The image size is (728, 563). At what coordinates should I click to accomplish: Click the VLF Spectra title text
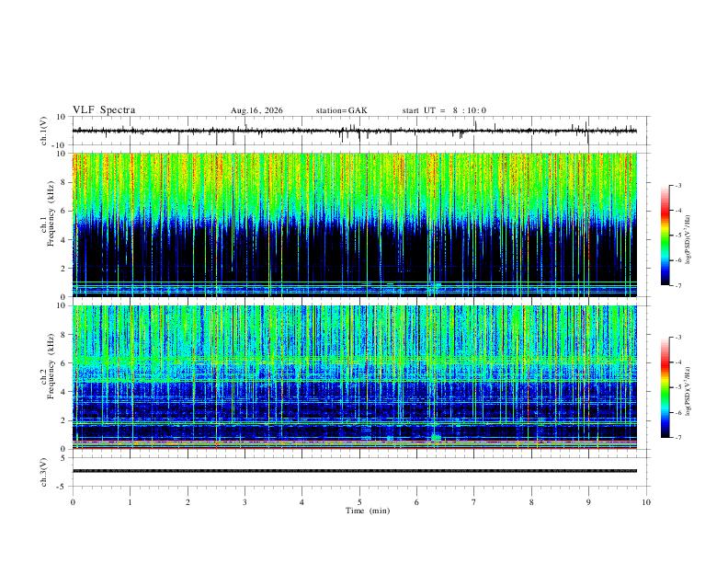coord(104,110)
